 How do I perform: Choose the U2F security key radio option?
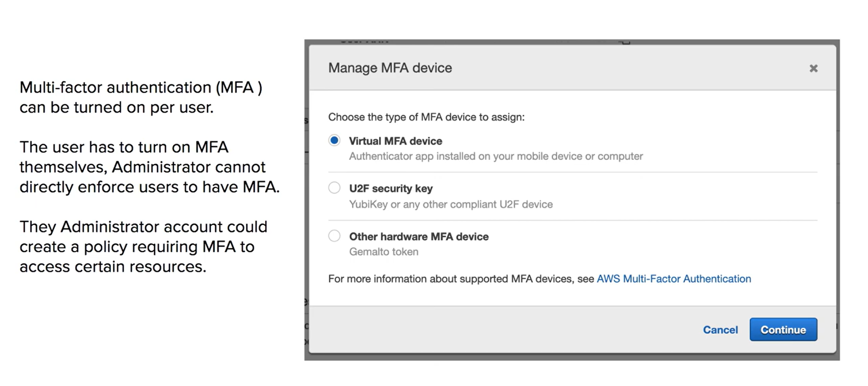point(334,188)
